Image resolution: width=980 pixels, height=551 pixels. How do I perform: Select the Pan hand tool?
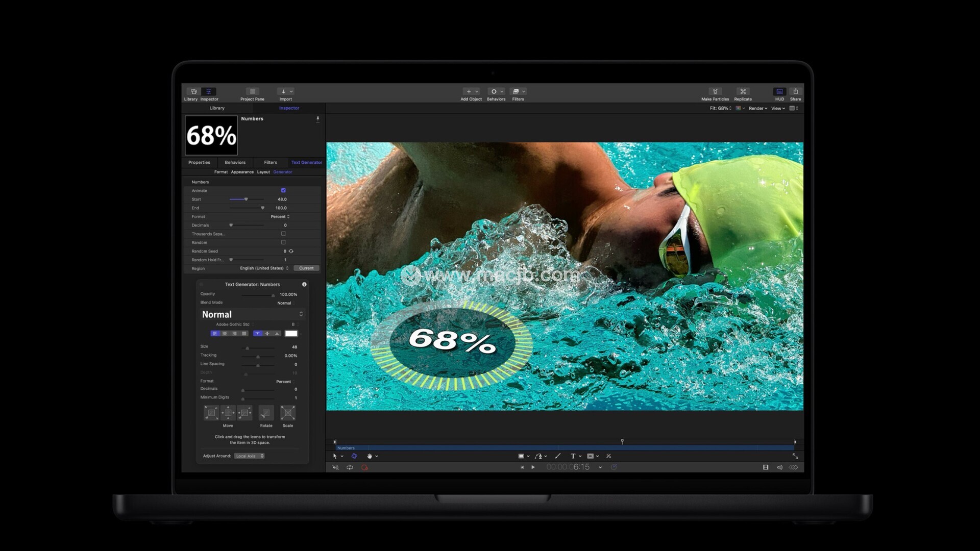pyautogui.click(x=369, y=456)
